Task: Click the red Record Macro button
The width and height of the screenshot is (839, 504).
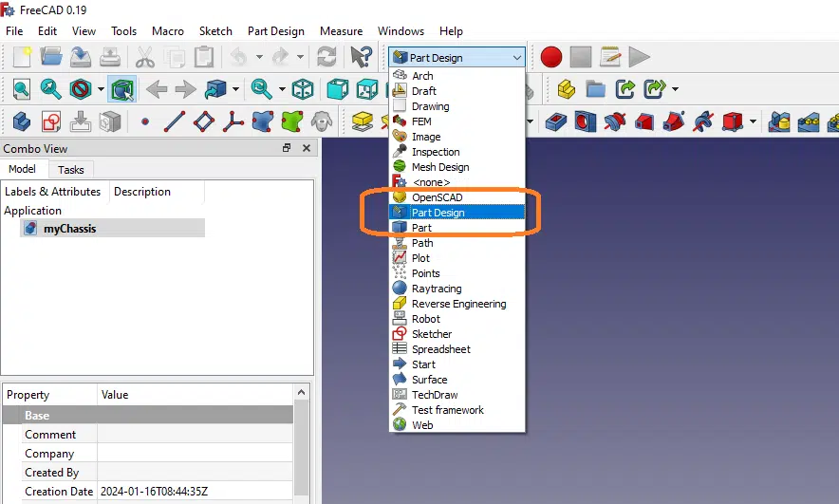Action: pyautogui.click(x=551, y=57)
